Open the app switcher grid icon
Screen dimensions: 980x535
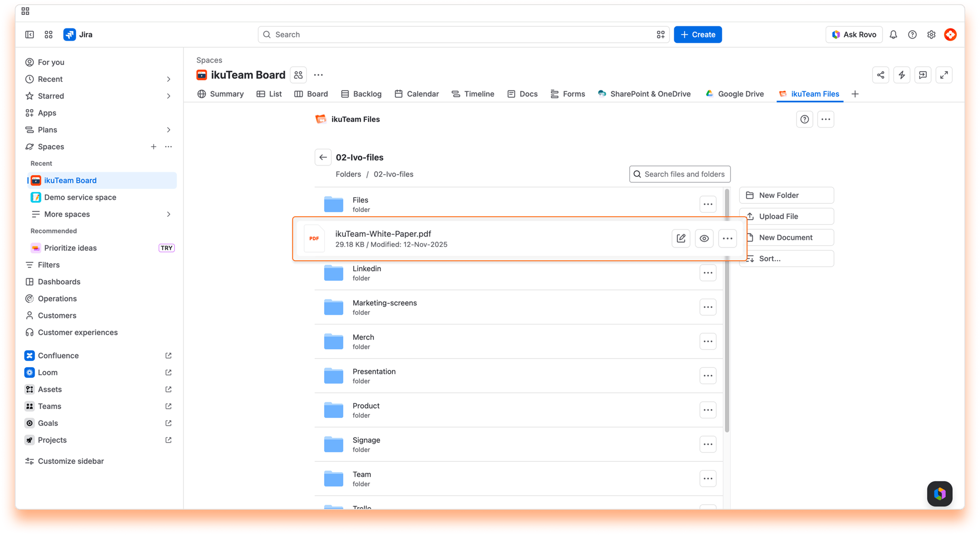point(49,35)
